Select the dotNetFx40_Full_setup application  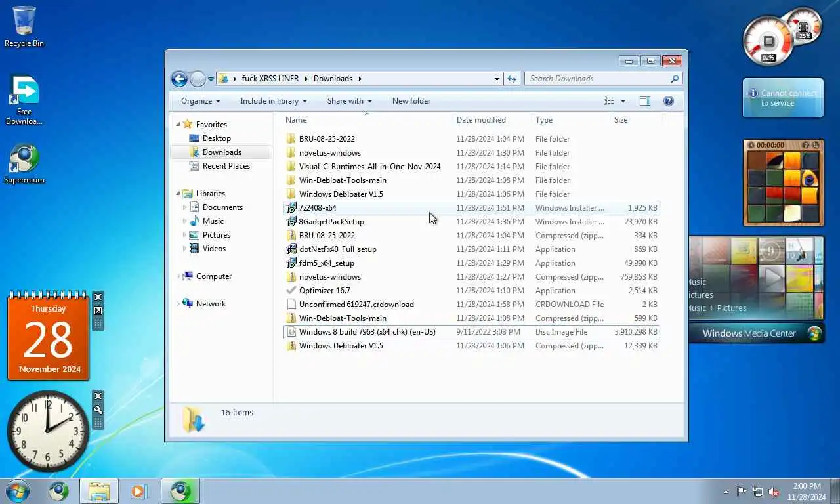pos(472,249)
